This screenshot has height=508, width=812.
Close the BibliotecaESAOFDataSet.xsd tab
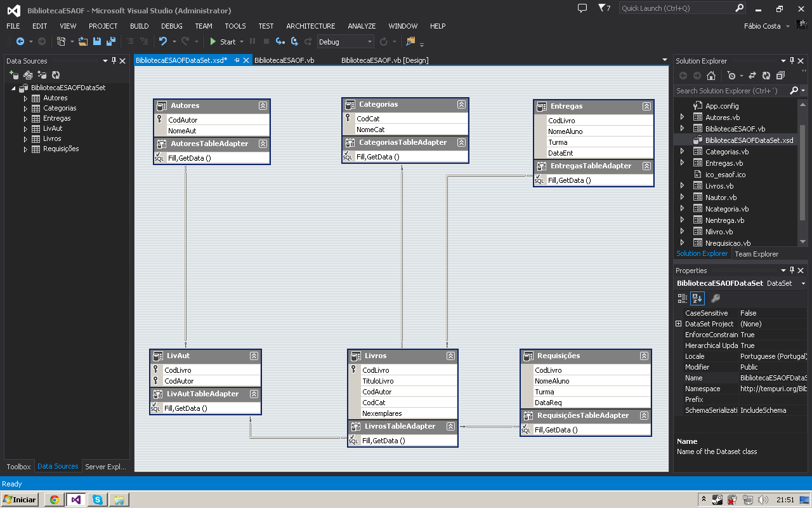pyautogui.click(x=247, y=60)
